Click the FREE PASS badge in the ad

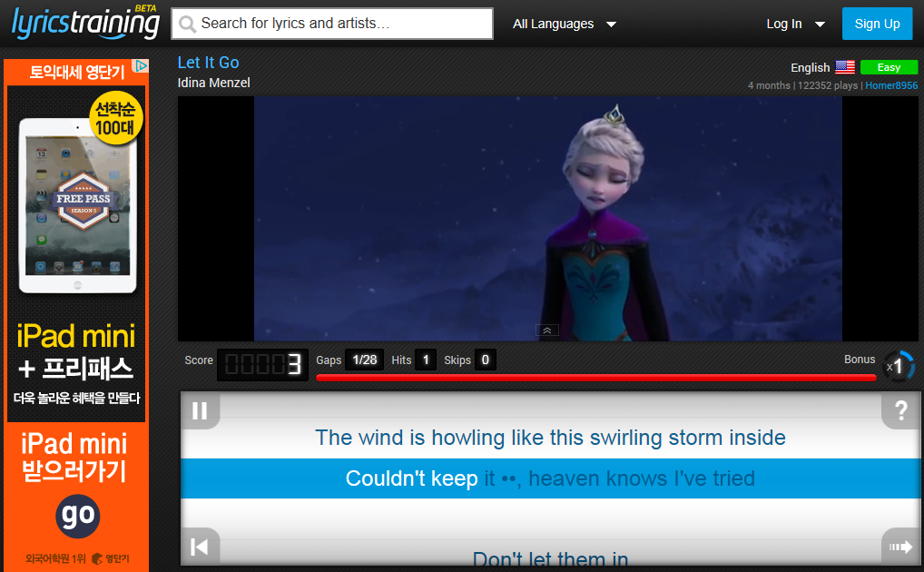84,201
